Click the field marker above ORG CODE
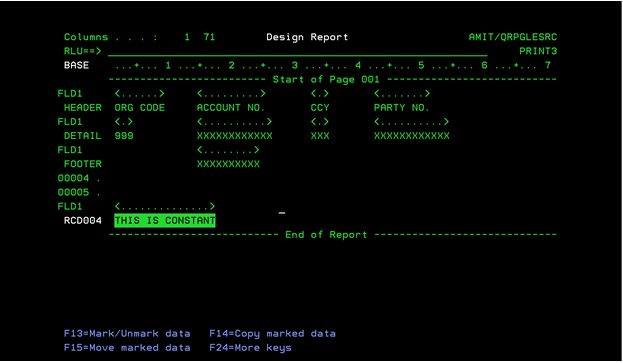623x363 pixels. pyautogui.click(x=139, y=94)
